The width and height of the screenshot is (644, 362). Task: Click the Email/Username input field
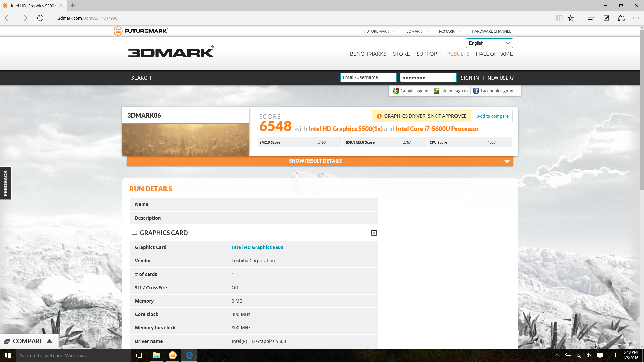tap(368, 77)
